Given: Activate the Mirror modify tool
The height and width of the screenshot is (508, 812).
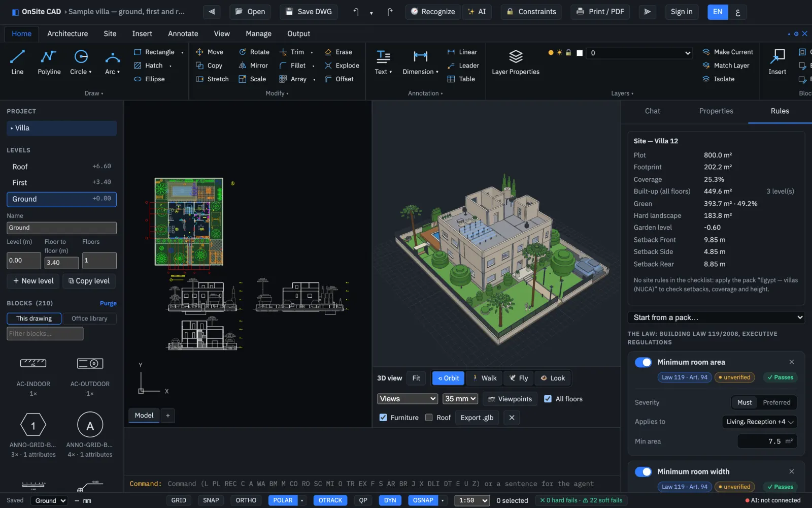Looking at the screenshot, I should 253,66.
